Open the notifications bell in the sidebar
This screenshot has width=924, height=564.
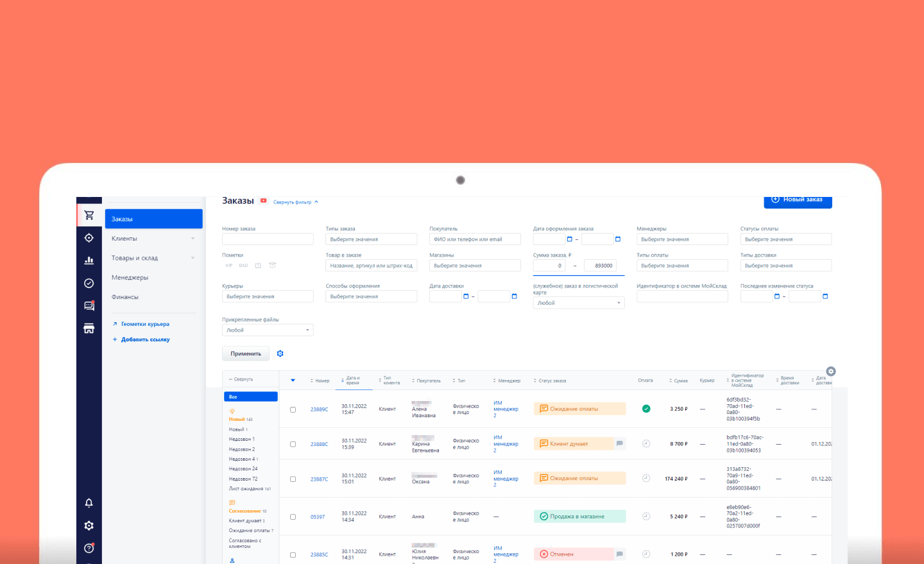[89, 503]
